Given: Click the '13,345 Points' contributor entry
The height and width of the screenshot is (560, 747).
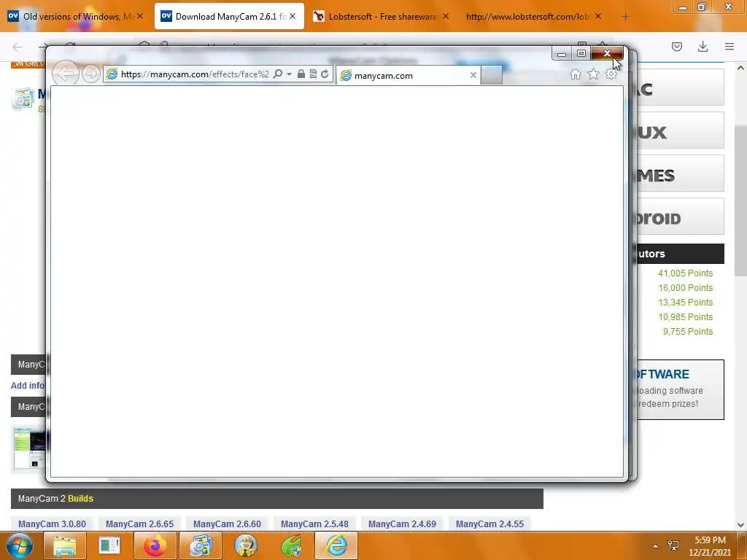Looking at the screenshot, I should pyautogui.click(x=685, y=303).
